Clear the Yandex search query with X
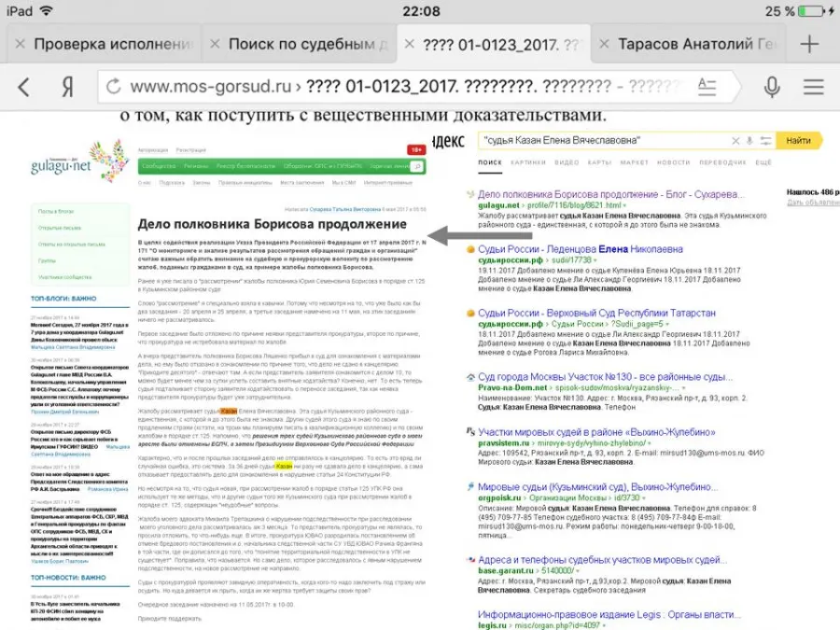The image size is (840, 630). (x=735, y=141)
